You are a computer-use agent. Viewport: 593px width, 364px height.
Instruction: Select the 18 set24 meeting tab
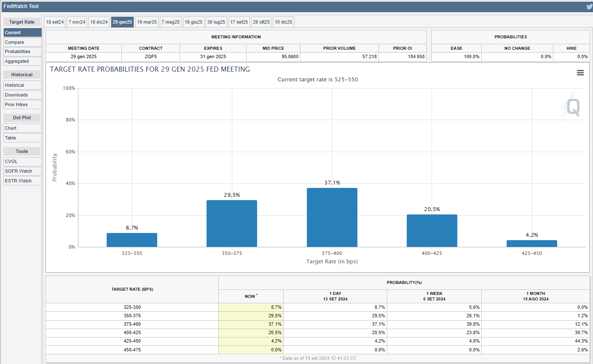click(x=55, y=22)
